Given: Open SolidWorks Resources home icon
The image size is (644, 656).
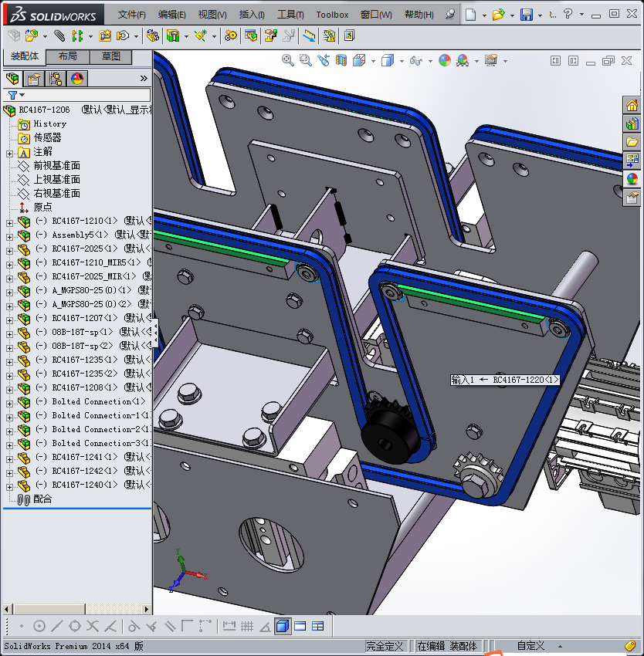Looking at the screenshot, I should [x=632, y=106].
